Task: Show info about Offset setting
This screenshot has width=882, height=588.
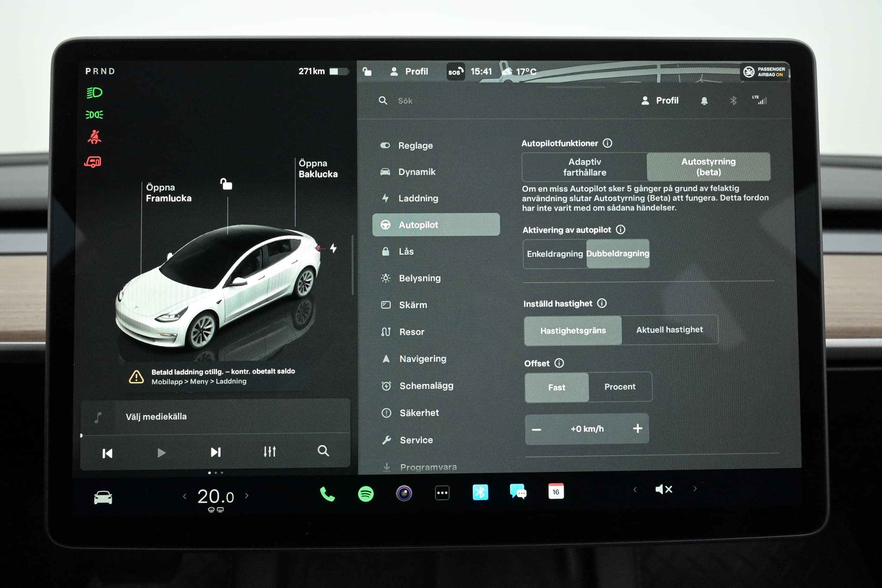Action: tap(559, 363)
